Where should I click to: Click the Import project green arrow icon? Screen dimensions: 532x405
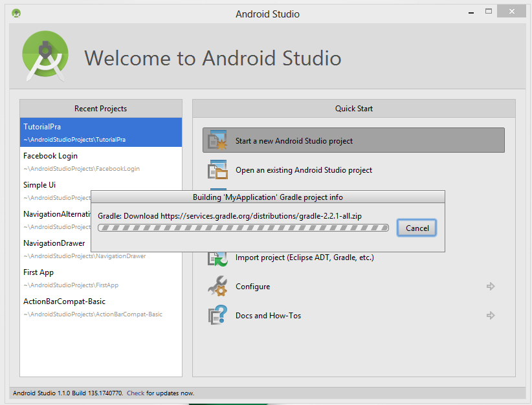tap(217, 259)
